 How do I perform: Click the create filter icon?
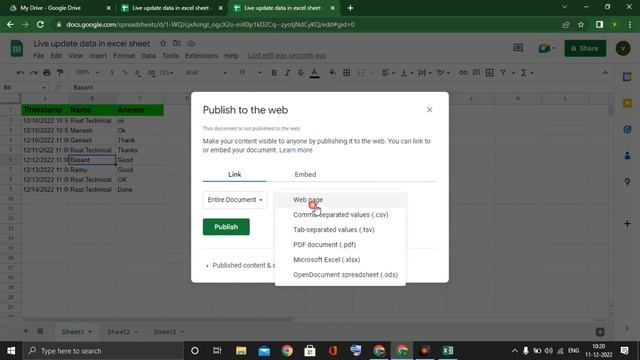tap(503, 73)
